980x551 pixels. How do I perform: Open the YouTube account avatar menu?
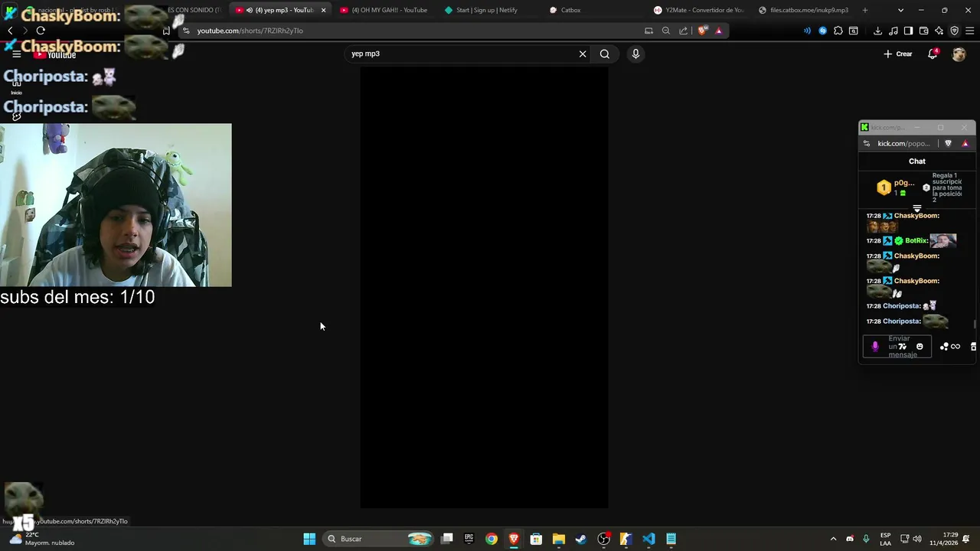tap(959, 54)
